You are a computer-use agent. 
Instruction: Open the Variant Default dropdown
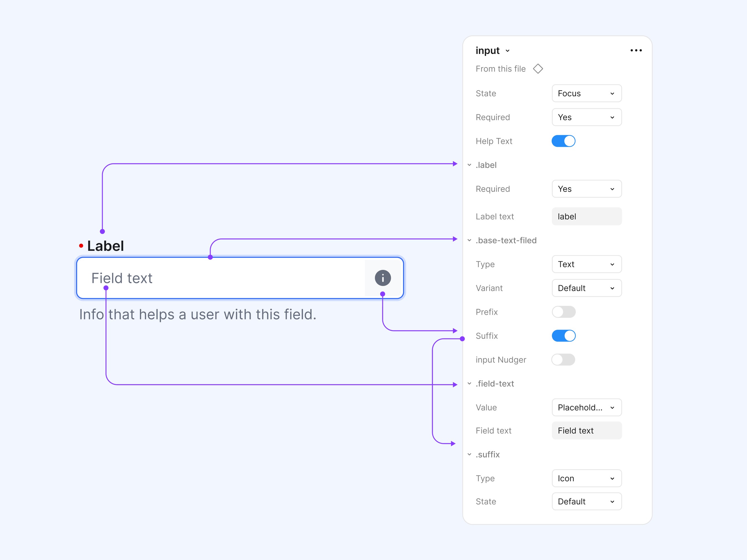tap(587, 288)
